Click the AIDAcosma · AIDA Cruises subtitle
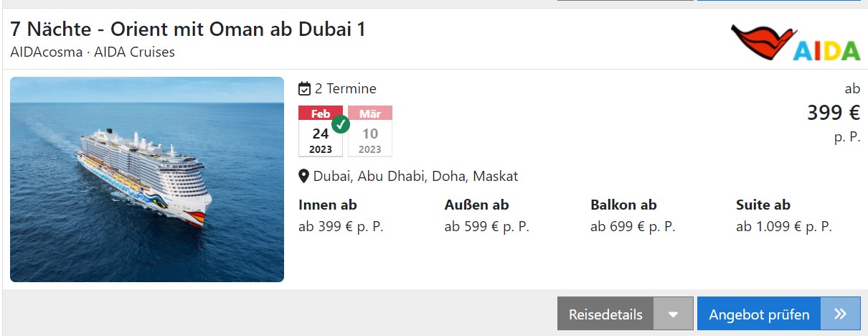The height and width of the screenshot is (336, 868). (93, 52)
